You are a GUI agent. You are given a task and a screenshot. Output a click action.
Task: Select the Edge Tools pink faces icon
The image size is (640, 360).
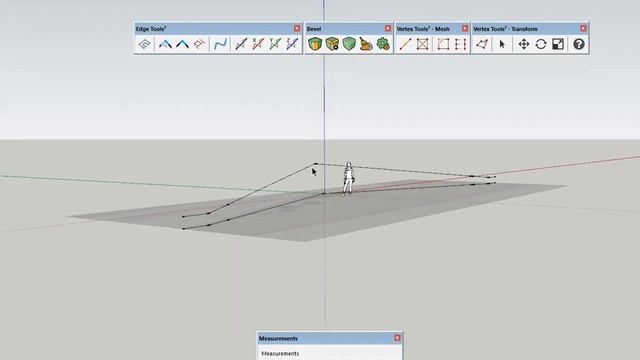tap(199, 44)
